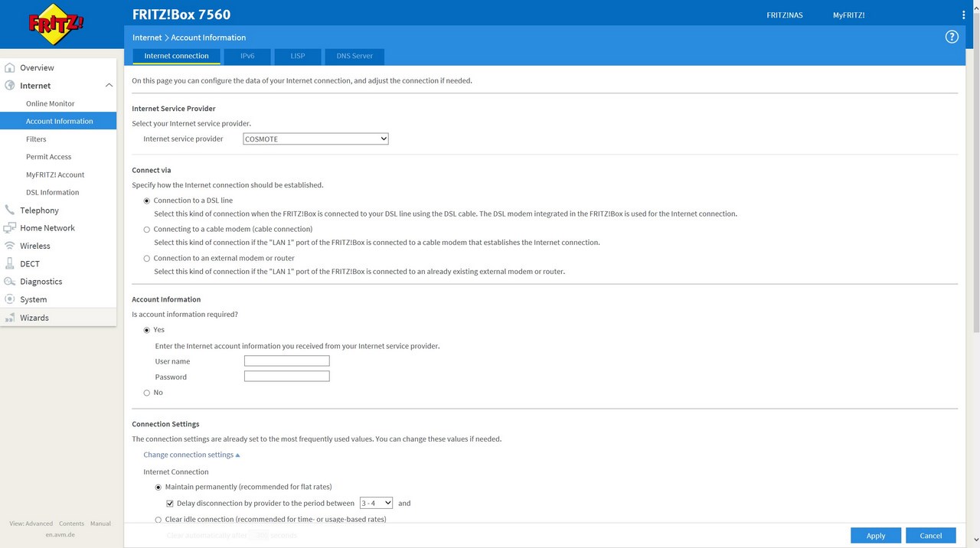
Task: Click the Telephony handset icon
Action: tap(10, 210)
